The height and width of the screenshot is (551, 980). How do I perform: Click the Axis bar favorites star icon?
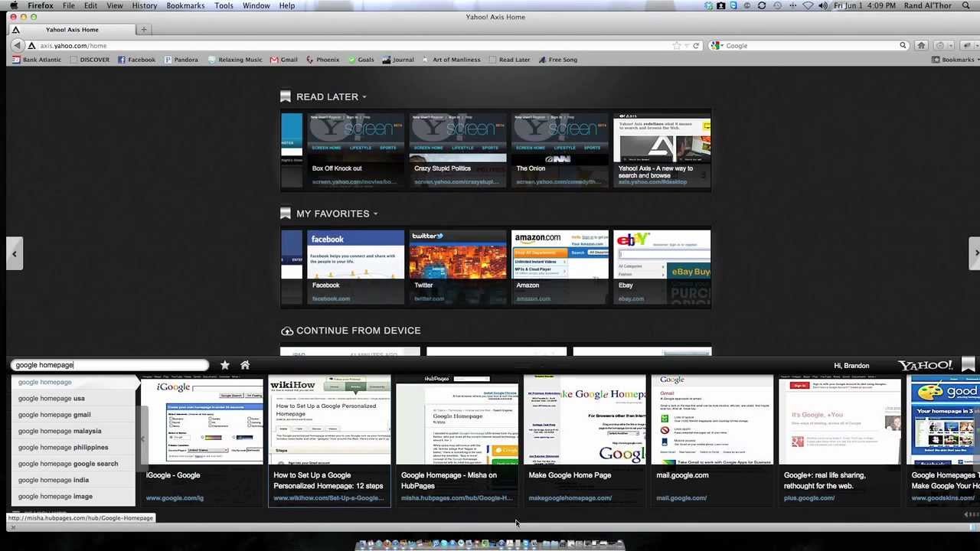[x=224, y=365]
